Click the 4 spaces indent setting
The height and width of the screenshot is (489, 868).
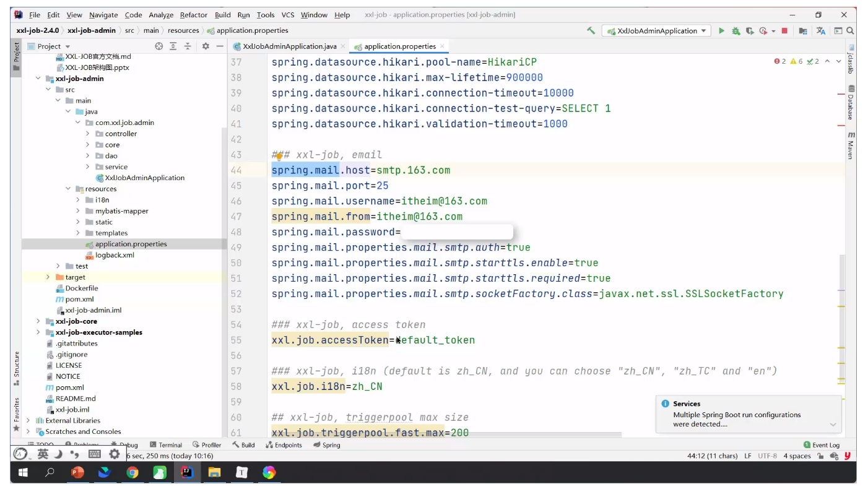tap(797, 456)
